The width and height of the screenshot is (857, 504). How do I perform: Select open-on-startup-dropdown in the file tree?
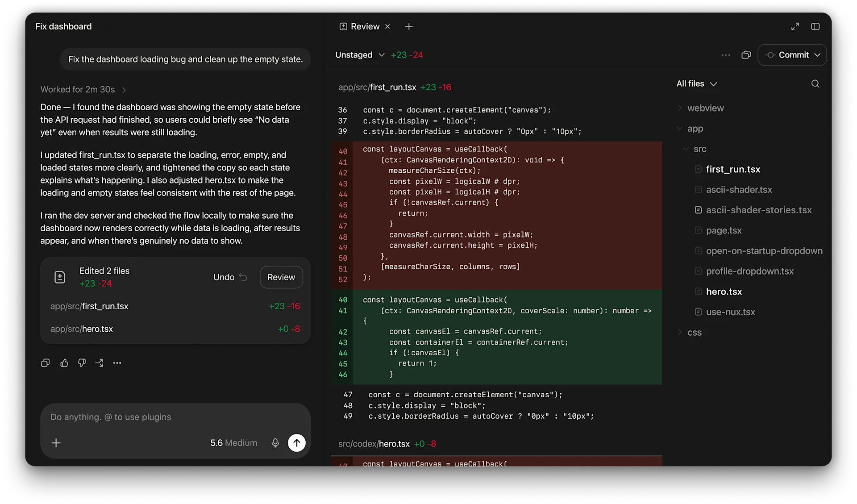point(764,251)
